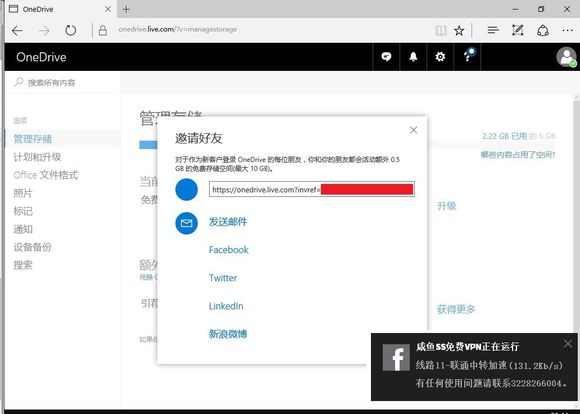The width and height of the screenshot is (580, 414).
Task: Select 照片 in the sidebar
Action: [x=23, y=193]
